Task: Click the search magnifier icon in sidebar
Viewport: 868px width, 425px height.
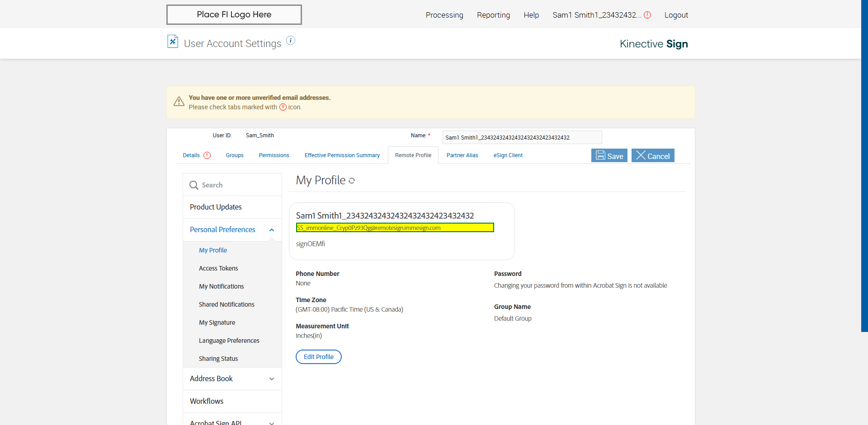Action: click(x=194, y=185)
